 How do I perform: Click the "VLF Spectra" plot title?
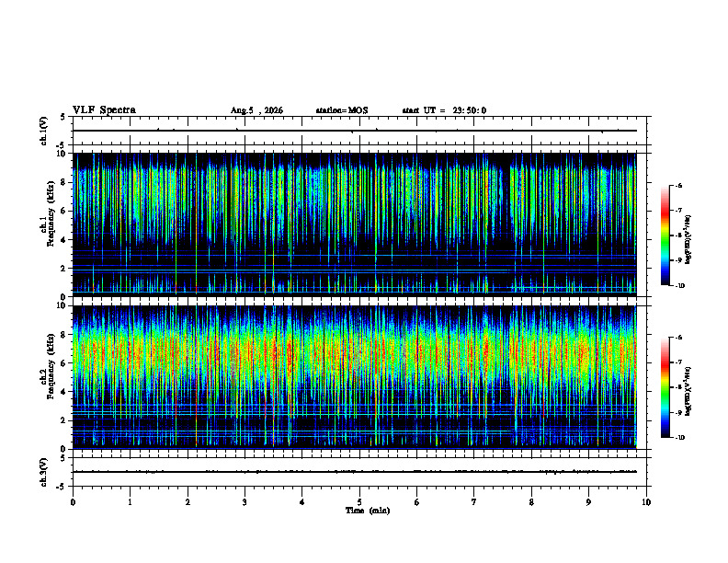point(104,110)
